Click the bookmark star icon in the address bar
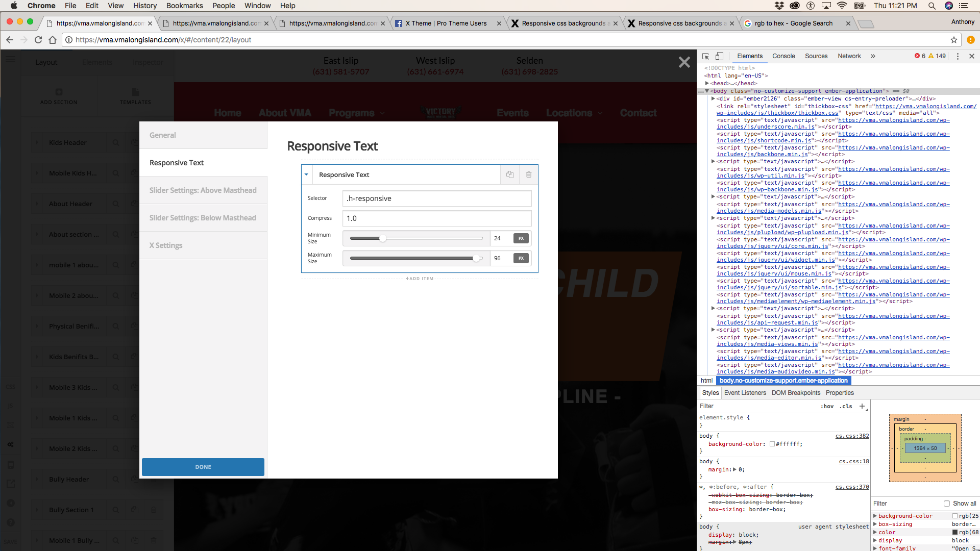 pos(953,40)
